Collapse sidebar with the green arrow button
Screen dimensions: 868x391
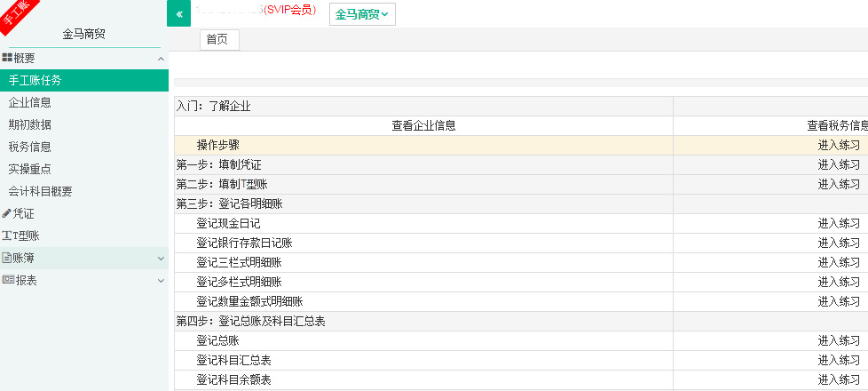(178, 13)
